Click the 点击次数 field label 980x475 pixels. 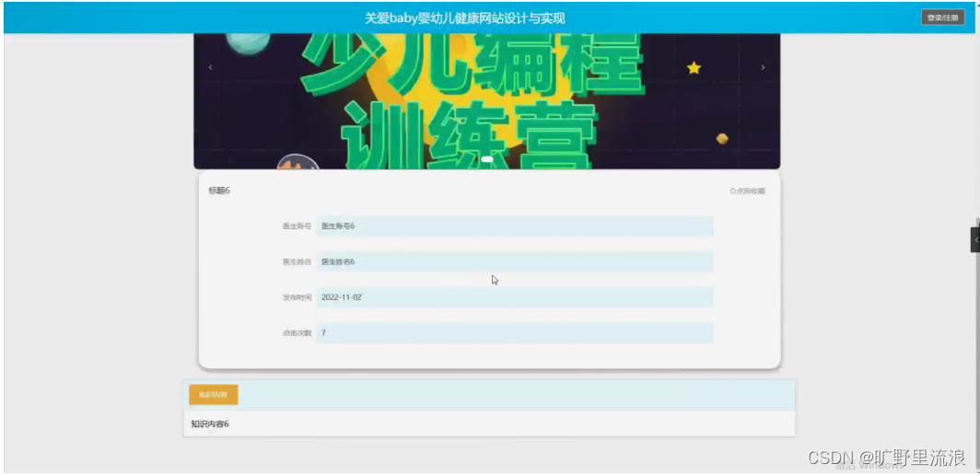[x=297, y=333]
